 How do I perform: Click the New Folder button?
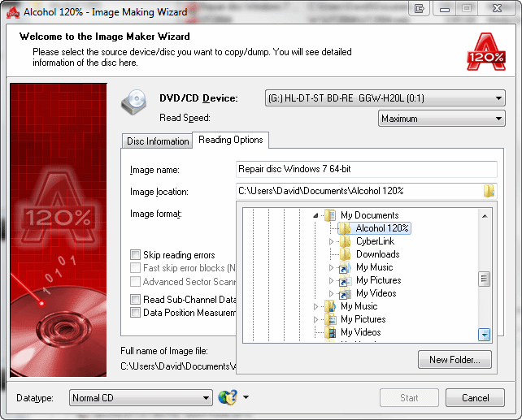coord(455,359)
